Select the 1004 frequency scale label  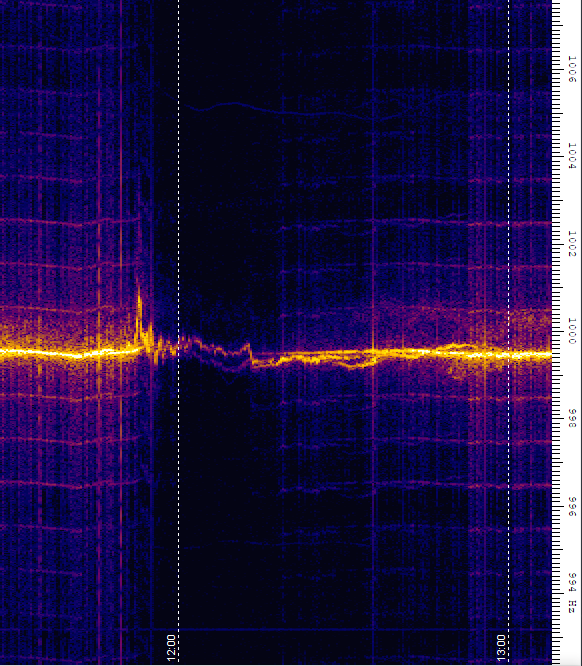tap(572, 156)
